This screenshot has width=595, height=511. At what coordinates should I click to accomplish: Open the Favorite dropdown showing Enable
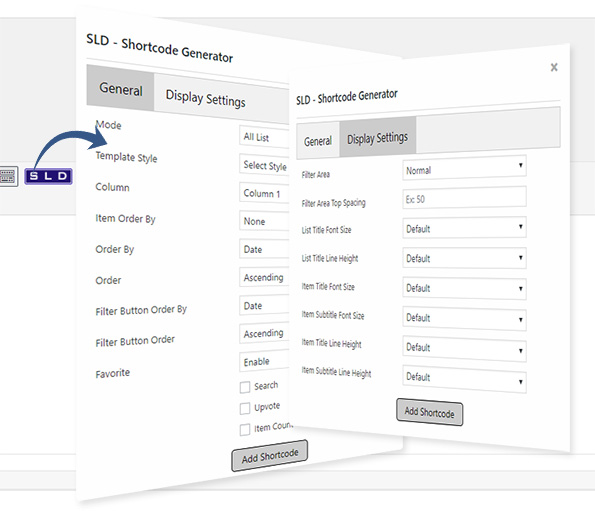264,361
